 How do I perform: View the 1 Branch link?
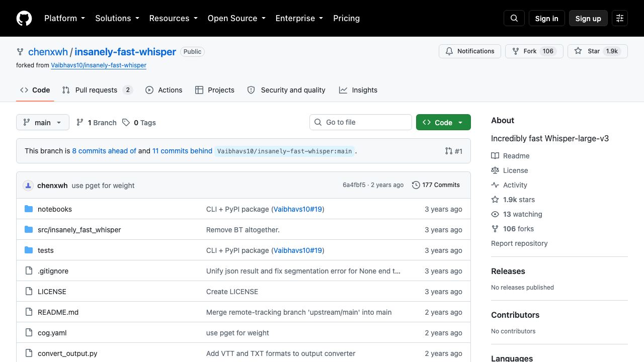click(96, 123)
